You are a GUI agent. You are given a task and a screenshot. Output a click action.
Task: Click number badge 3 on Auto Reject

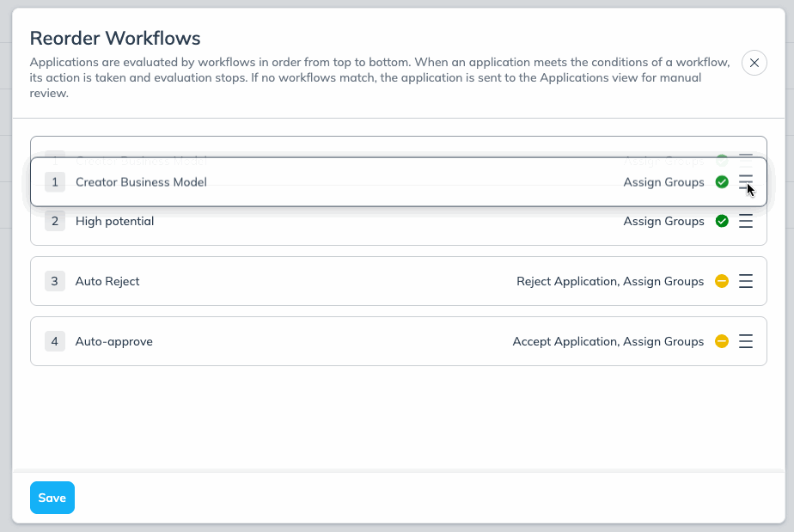(x=55, y=281)
